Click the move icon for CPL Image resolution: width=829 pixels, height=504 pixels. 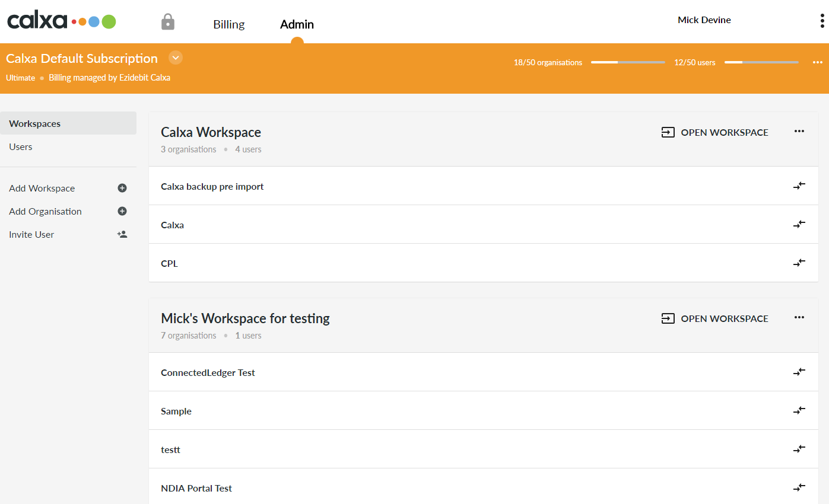pyautogui.click(x=799, y=263)
